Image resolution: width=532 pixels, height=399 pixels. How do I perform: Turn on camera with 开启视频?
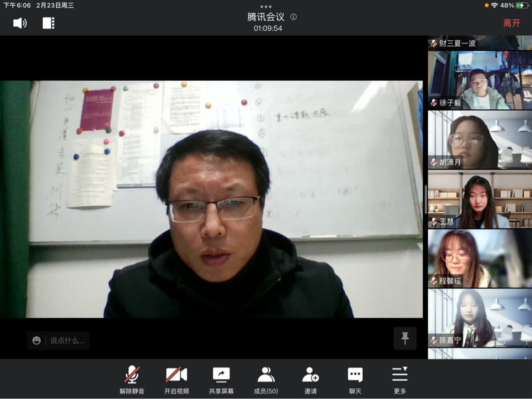(x=177, y=380)
